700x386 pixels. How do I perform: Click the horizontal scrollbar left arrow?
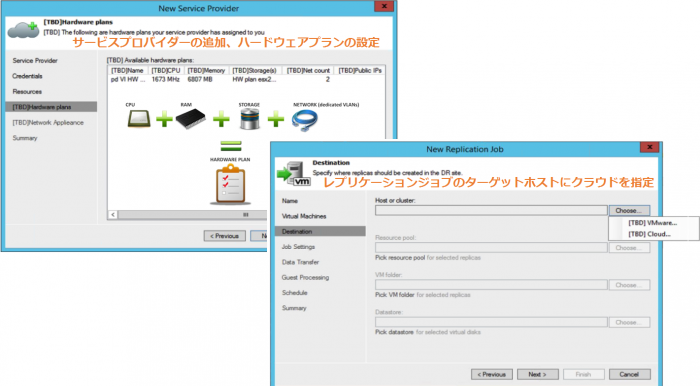point(113,215)
